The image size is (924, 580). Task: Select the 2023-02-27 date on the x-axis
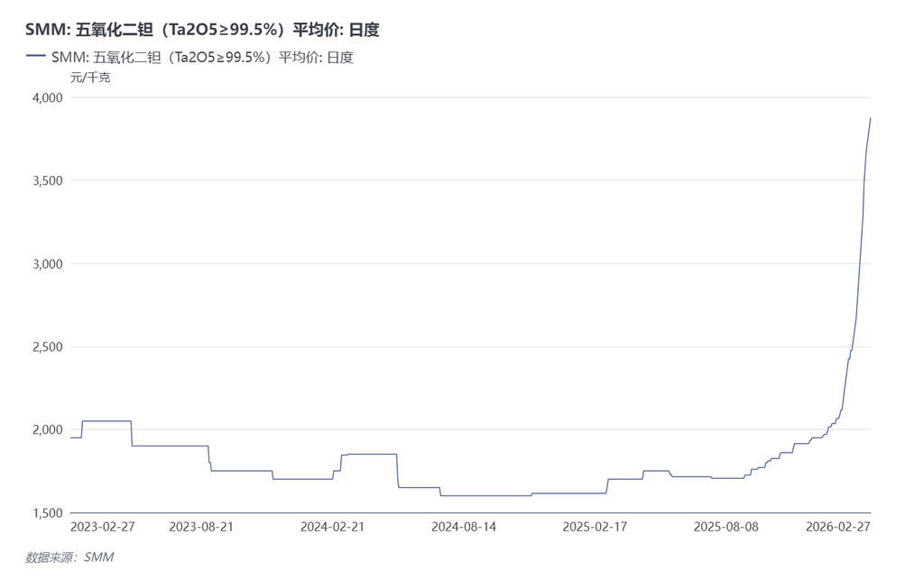point(102,526)
